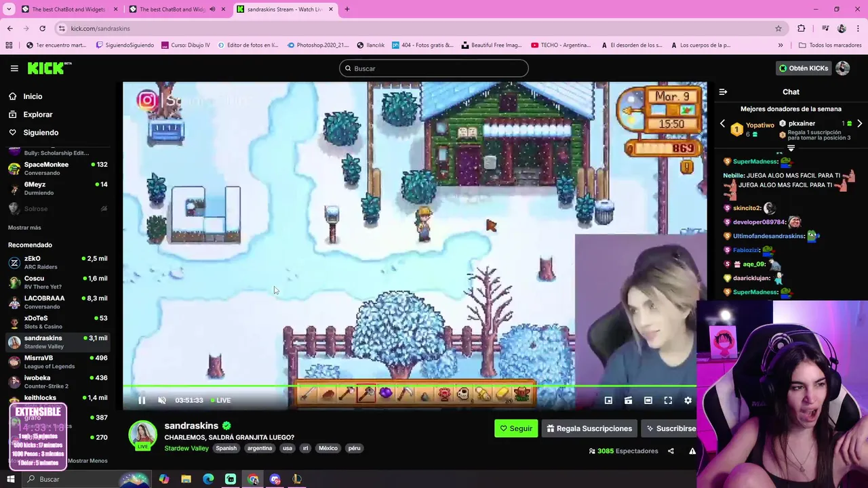Reload the page
Image resolution: width=868 pixels, height=488 pixels.
point(42,28)
